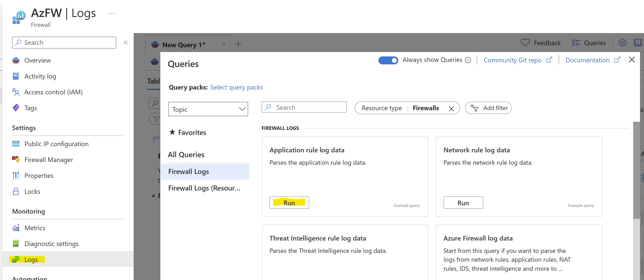Click the queries panel vertical scrollbar

coord(636,170)
